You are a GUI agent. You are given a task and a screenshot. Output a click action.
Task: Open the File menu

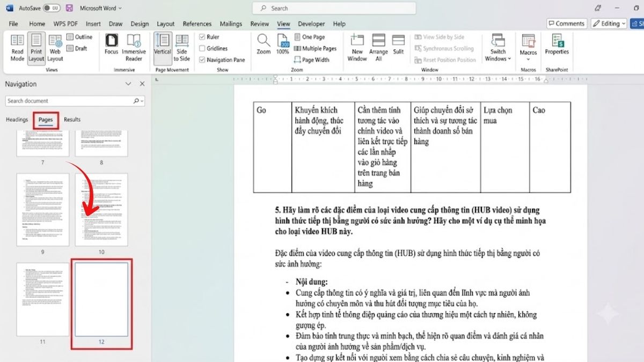coord(13,24)
